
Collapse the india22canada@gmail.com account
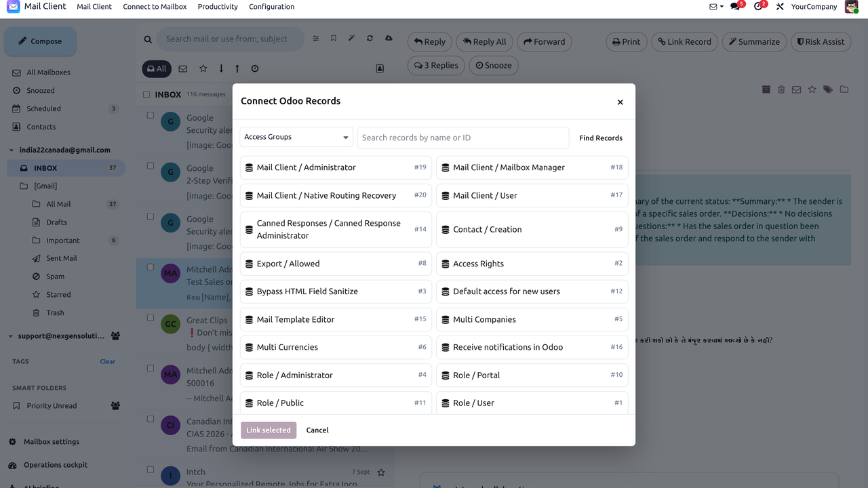tap(11, 150)
